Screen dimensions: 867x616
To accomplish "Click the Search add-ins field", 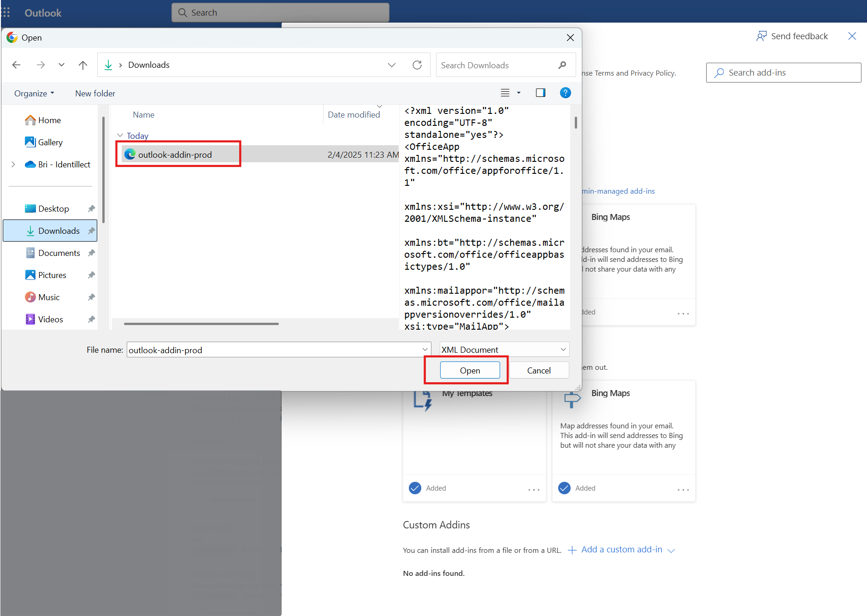I will pyautogui.click(x=784, y=73).
